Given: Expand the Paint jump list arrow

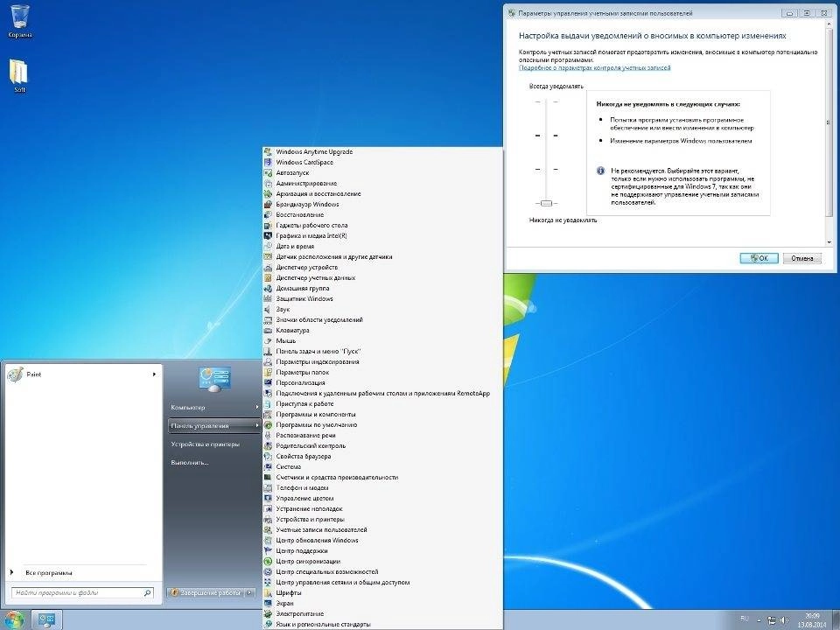Looking at the screenshot, I should (x=154, y=374).
